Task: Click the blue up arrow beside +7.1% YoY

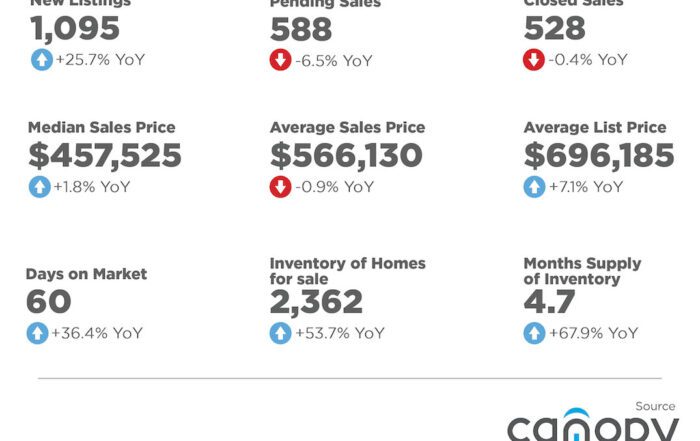Action: pyautogui.click(x=534, y=187)
